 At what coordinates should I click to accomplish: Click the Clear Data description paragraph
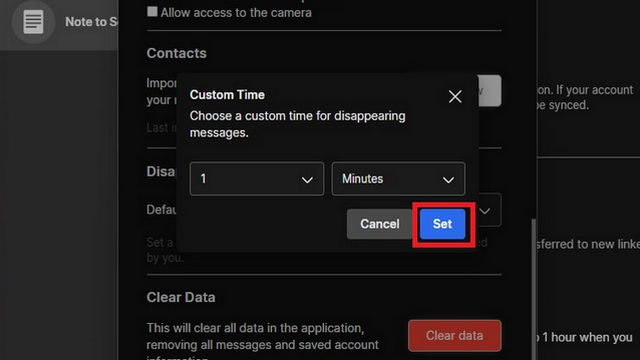tap(263, 340)
